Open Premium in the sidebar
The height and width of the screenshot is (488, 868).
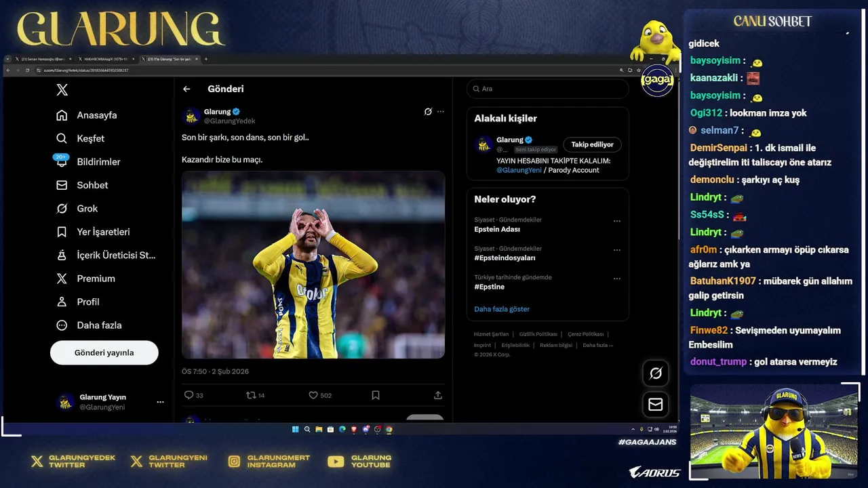point(85,279)
